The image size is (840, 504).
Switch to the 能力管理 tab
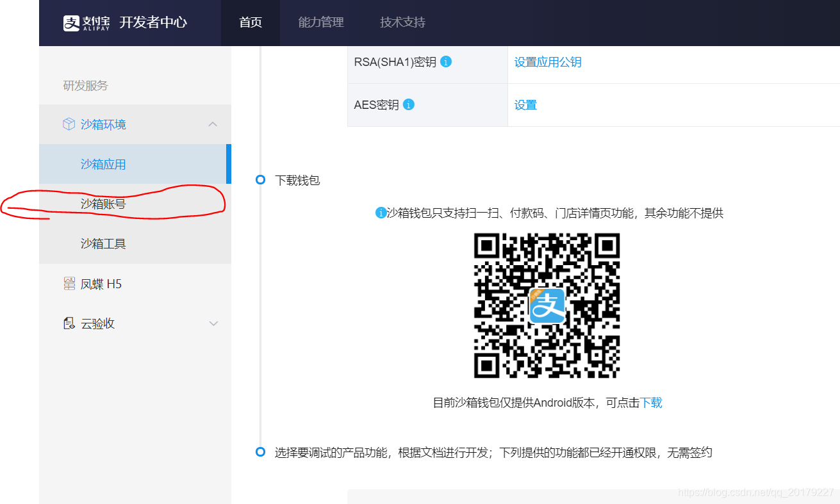click(x=321, y=22)
